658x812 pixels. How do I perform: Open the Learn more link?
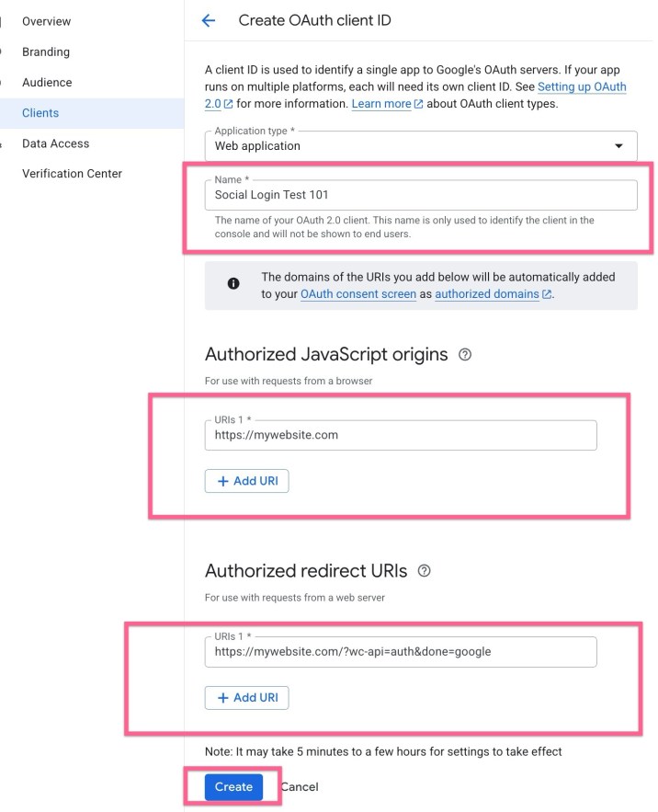381,104
